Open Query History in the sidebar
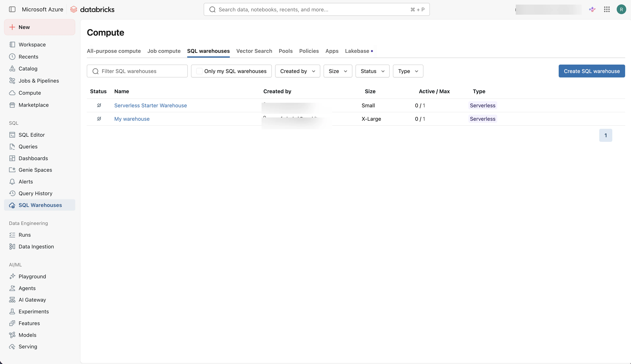The image size is (631, 364). tap(39, 194)
